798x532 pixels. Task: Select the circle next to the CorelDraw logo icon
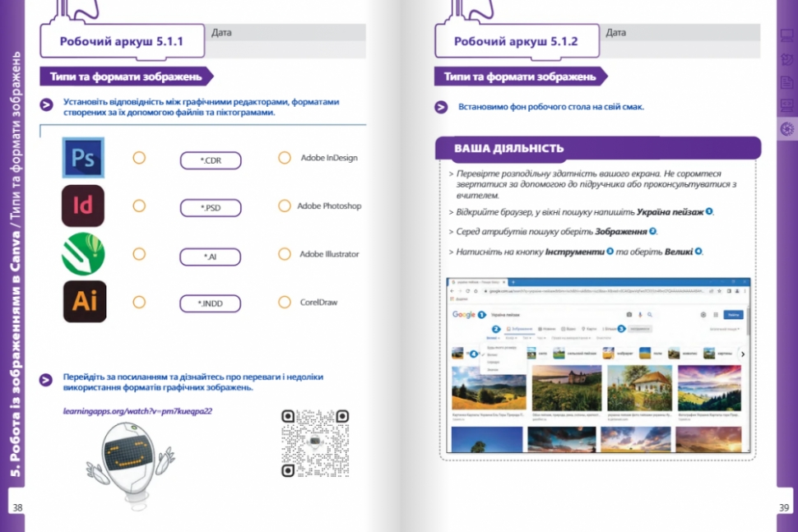click(139, 254)
